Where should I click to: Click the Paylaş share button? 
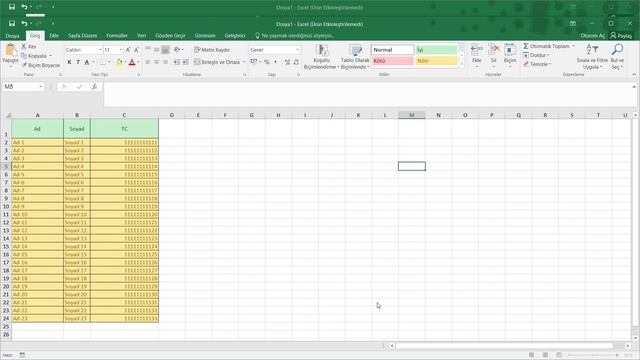[x=621, y=36]
